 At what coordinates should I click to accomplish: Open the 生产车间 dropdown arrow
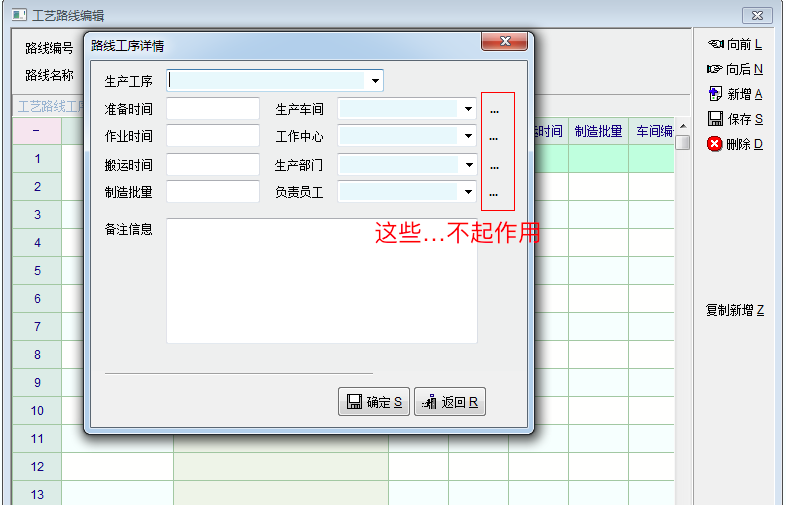tap(467, 109)
